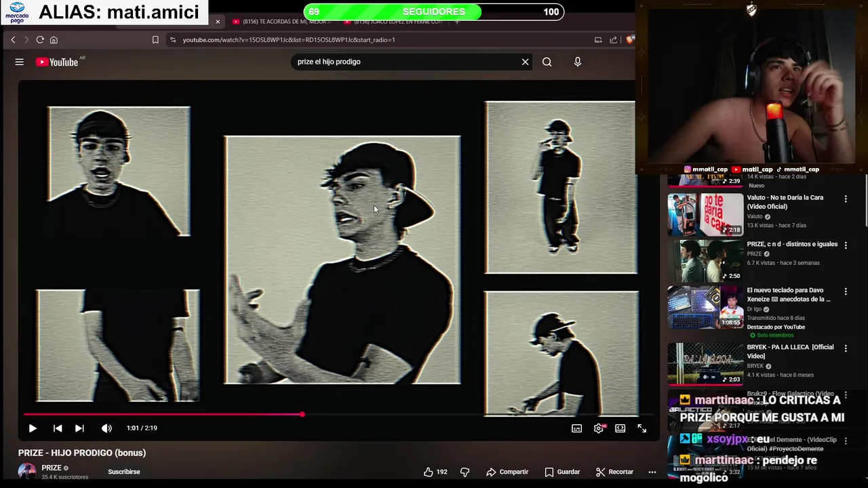Open options for 'distintos e iguales' video
The width and height of the screenshot is (868, 488).
point(846,245)
